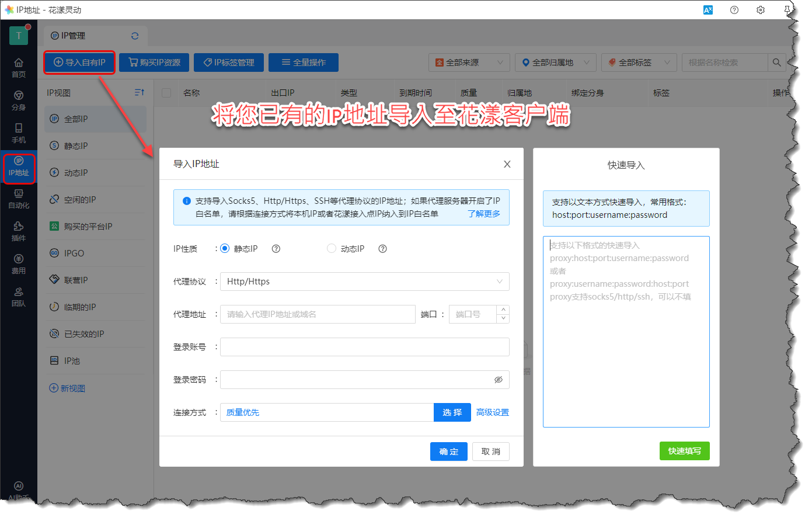Click the 购买IP资源 button
Screen dimensions: 812x521
(154, 62)
